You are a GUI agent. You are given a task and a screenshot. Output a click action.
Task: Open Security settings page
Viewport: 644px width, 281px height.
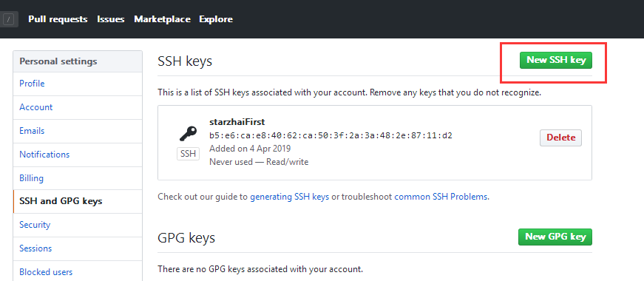(x=78, y=225)
